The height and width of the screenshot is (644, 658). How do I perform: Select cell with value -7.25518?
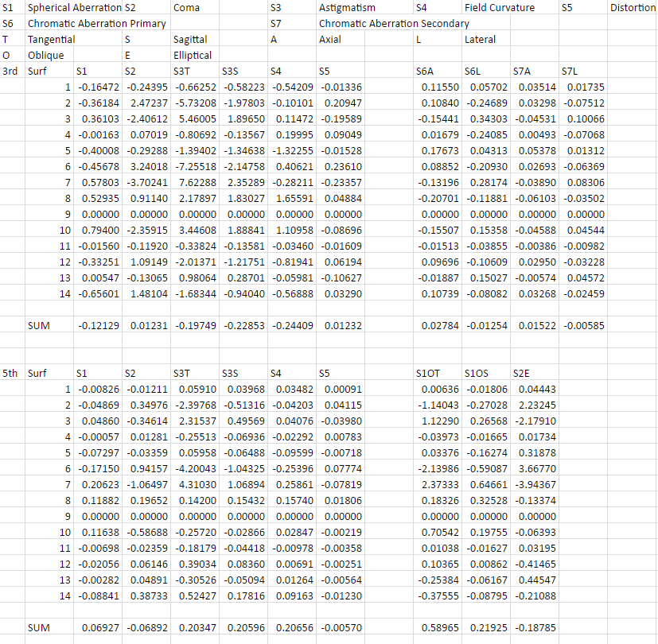point(195,167)
